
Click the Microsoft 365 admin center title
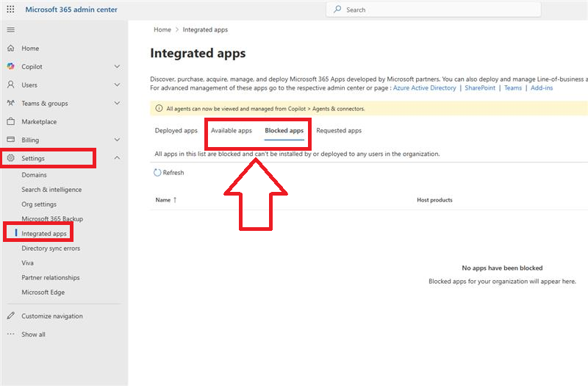71,10
